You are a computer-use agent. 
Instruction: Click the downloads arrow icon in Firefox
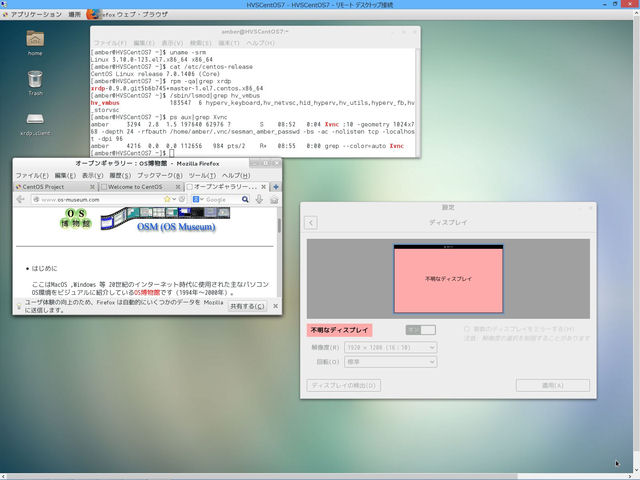coord(259,199)
